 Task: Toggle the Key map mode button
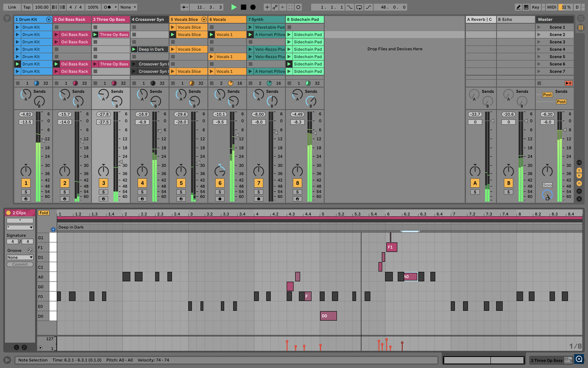pyautogui.click(x=536, y=7)
